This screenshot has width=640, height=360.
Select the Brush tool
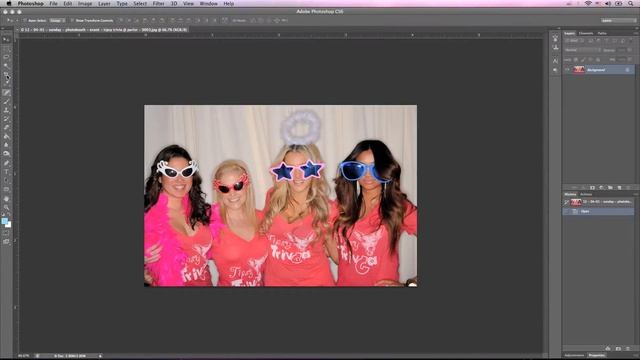(x=6, y=101)
